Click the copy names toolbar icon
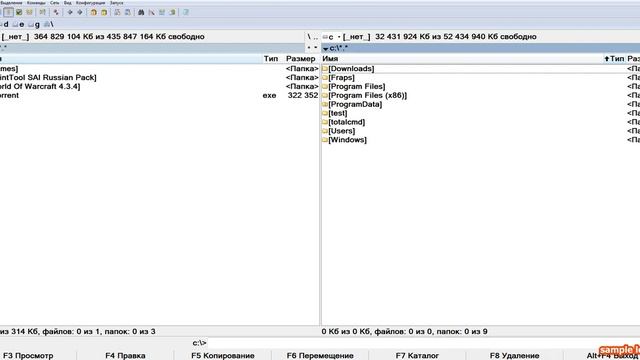 [172, 12]
